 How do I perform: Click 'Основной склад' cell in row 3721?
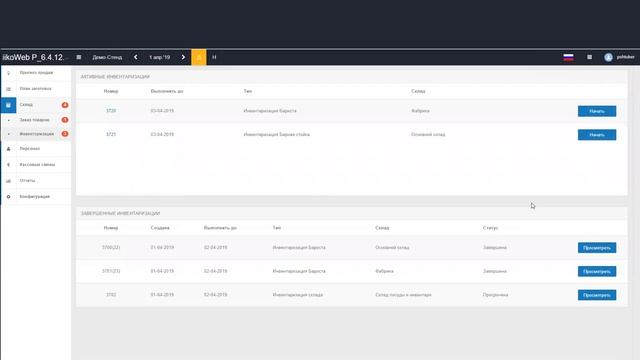[x=428, y=135]
